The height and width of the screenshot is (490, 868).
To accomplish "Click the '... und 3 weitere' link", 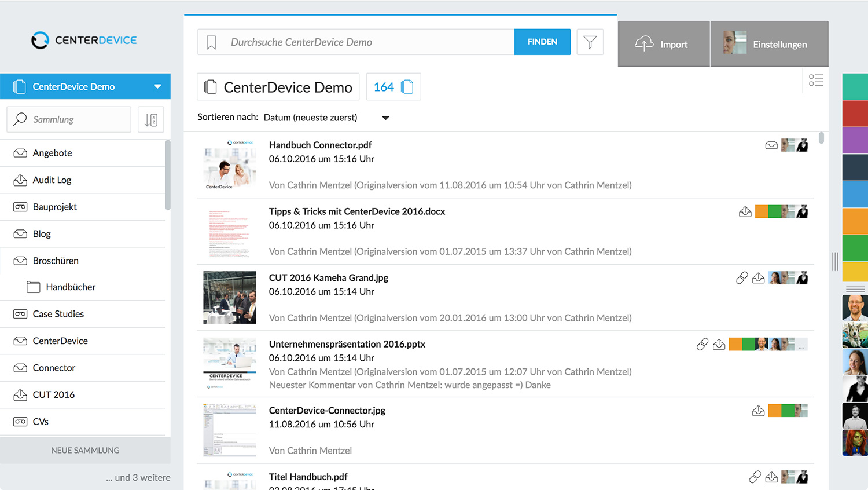I will (x=138, y=477).
